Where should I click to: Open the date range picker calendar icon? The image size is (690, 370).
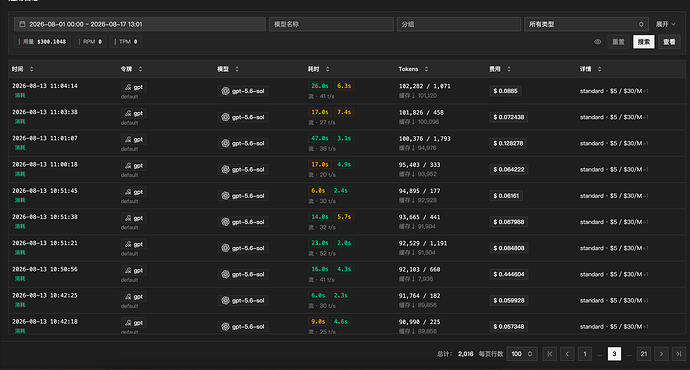click(22, 24)
